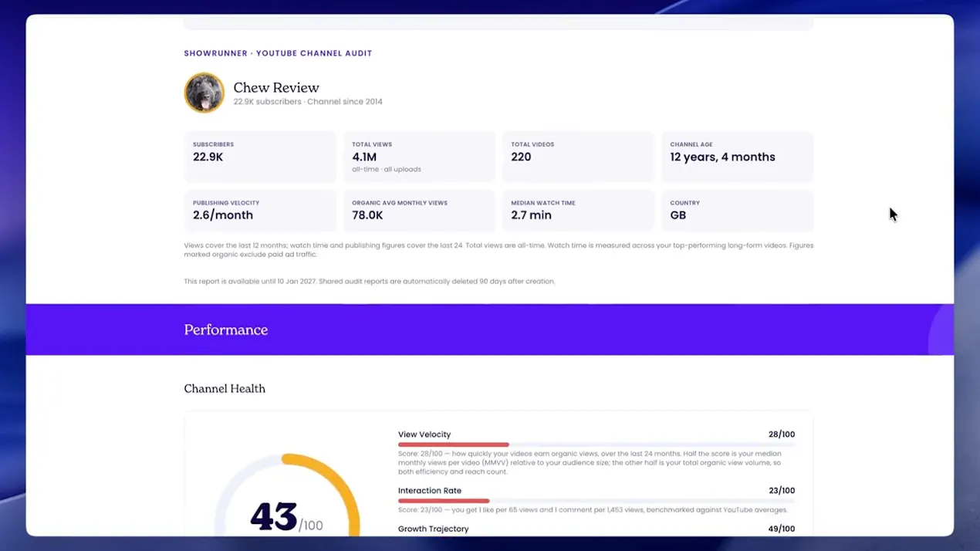Viewport: 980px width, 551px height.
Task: Select the Country GB card
Action: pos(737,211)
